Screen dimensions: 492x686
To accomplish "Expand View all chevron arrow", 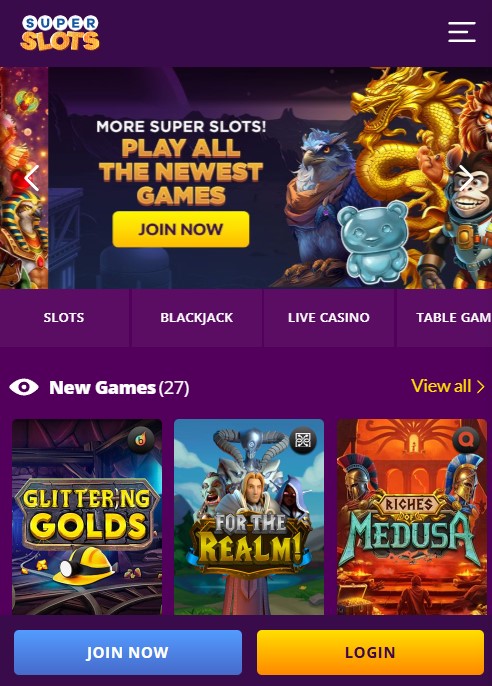I will pos(481,387).
